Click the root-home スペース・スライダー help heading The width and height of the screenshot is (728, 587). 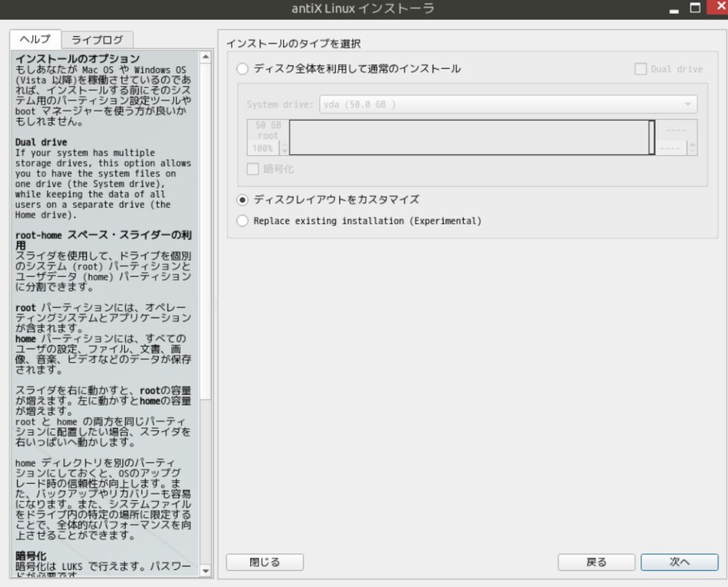(x=103, y=240)
